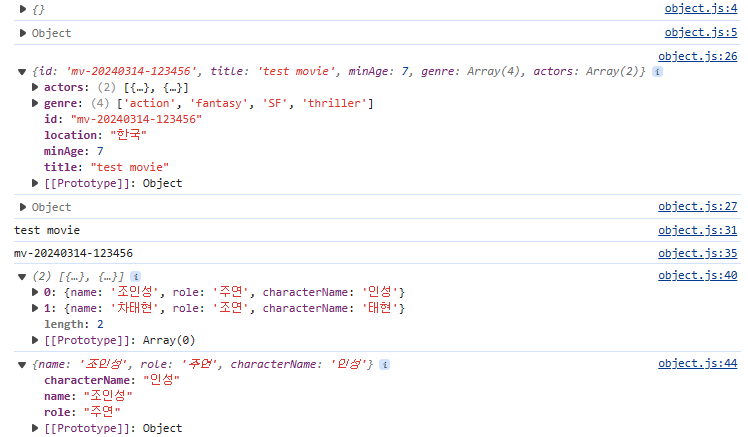This screenshot has height=437, width=748.
Task: Expand the empty {} object entry
Action: tap(22, 9)
